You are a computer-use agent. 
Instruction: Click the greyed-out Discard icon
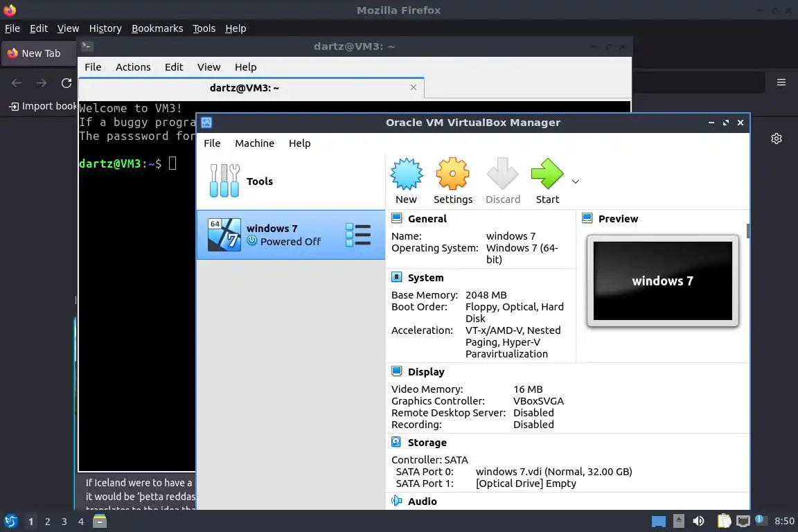[502, 174]
